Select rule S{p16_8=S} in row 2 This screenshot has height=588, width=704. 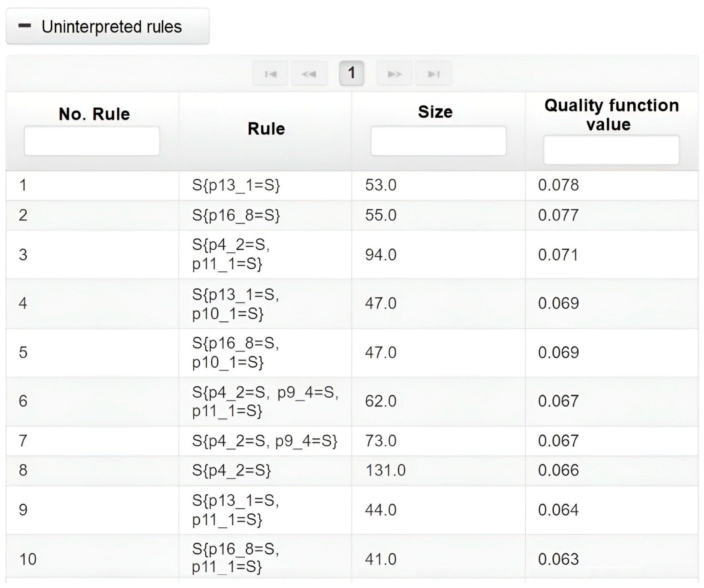pos(236,215)
